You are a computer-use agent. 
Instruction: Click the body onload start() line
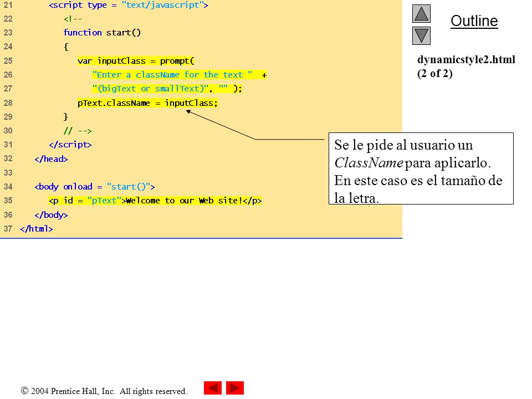click(95, 187)
